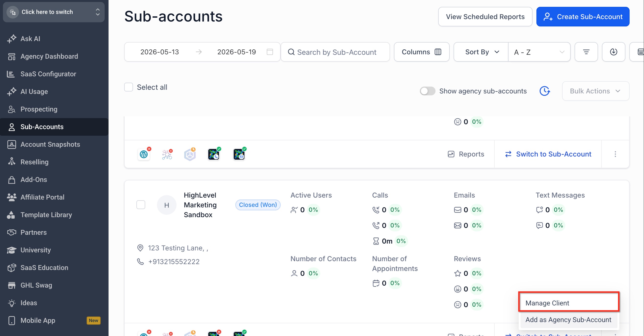Click the Partners handshake icon
Viewport: 644px width, 336px height.
tap(11, 232)
